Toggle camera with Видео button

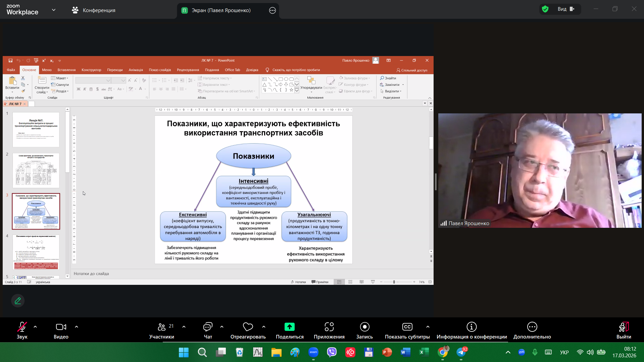[x=61, y=327]
